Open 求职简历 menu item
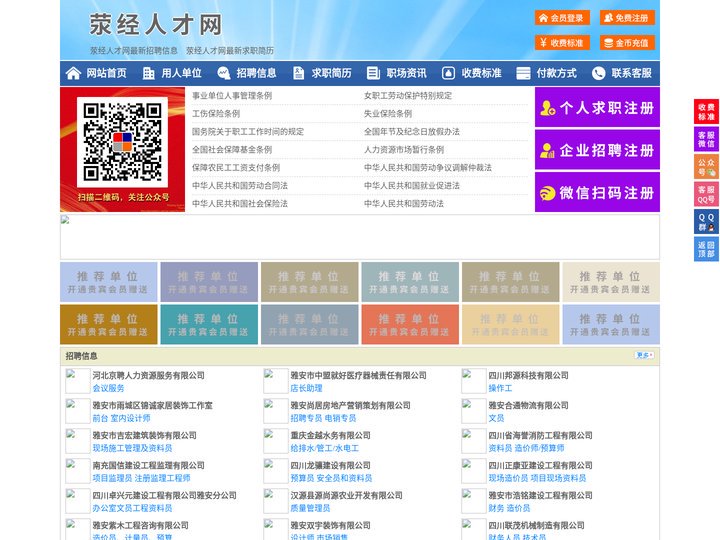 pyautogui.click(x=332, y=73)
